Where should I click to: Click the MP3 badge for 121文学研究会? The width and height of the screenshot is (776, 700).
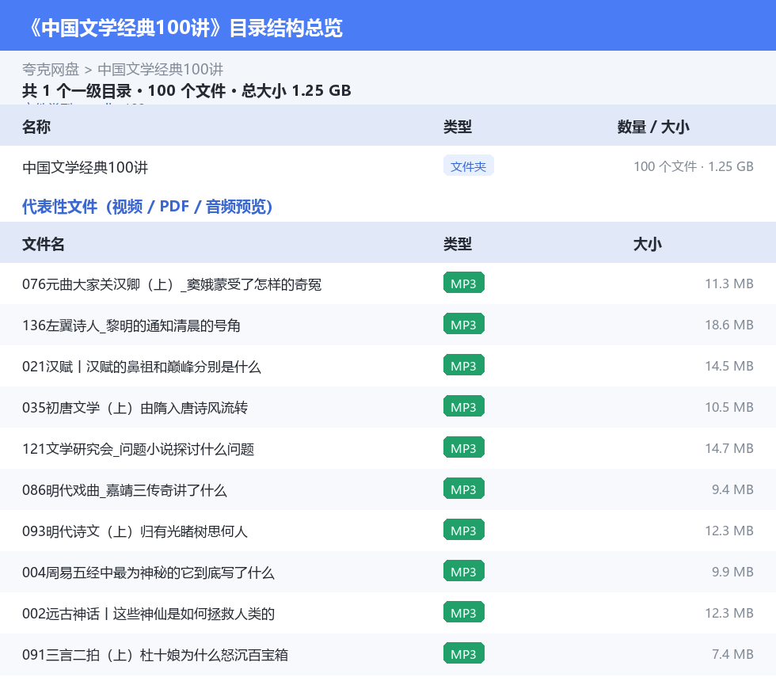(x=464, y=447)
